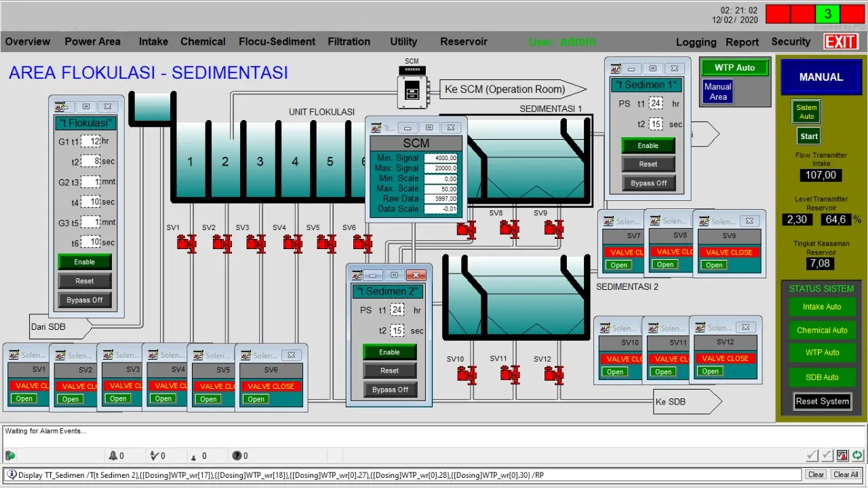Click the SV11 solenoid valve symbol
This screenshot has height=488, width=868.
pyautogui.click(x=510, y=374)
